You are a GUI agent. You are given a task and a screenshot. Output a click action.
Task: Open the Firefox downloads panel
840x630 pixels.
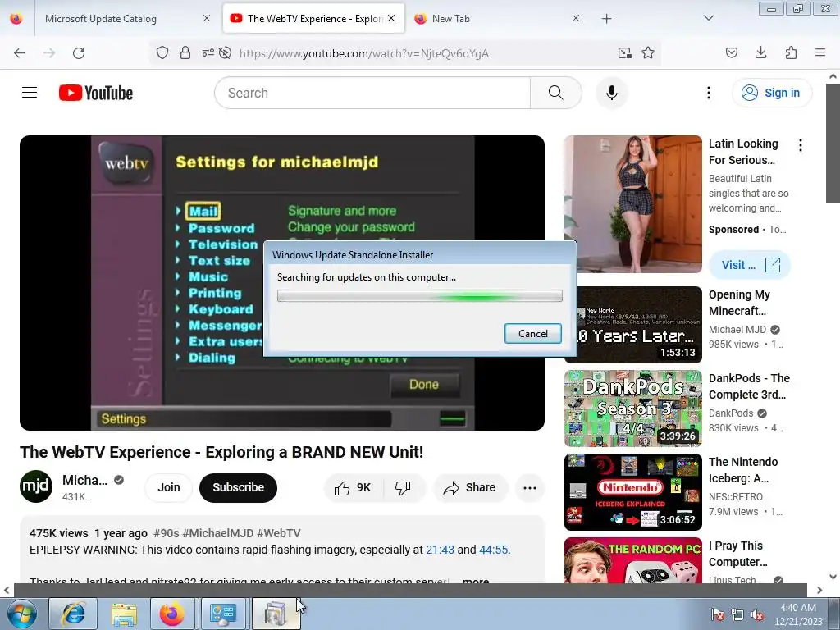tap(760, 52)
